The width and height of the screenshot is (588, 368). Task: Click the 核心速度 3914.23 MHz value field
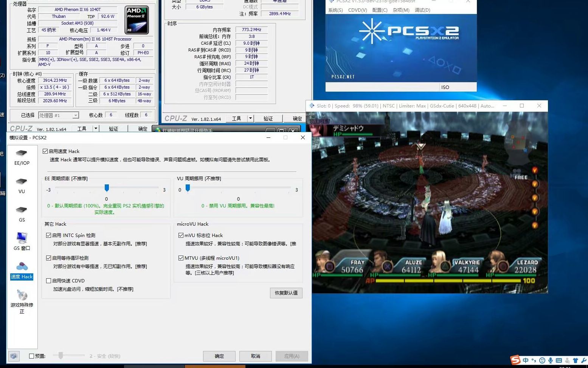55,80
